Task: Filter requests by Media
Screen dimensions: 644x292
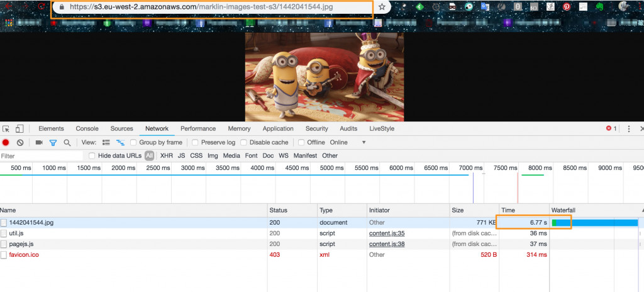Action: pos(231,155)
